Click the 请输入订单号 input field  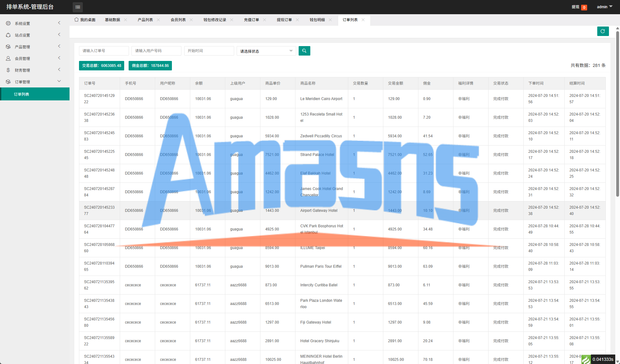tap(104, 51)
